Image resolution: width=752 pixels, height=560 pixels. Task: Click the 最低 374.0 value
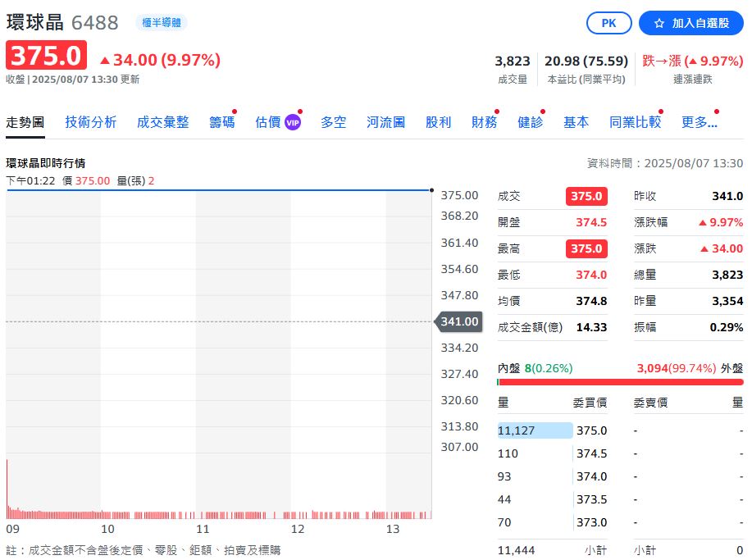[590, 275]
